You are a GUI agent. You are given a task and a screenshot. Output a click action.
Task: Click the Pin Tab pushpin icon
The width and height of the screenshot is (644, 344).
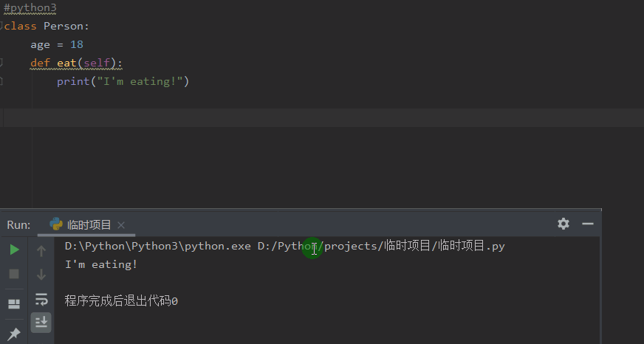(x=14, y=334)
